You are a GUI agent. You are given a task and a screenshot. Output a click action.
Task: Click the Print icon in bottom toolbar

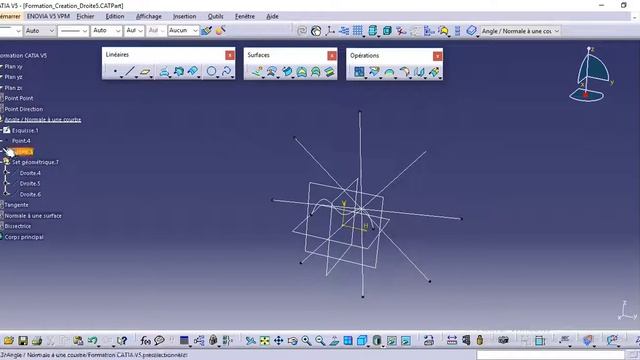coord(37,340)
